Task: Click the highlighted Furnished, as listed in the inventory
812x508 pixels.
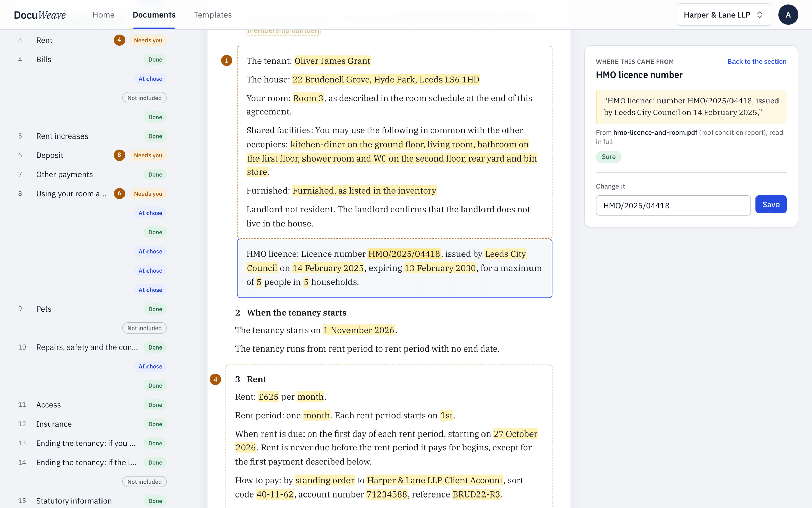Action: tap(364, 191)
